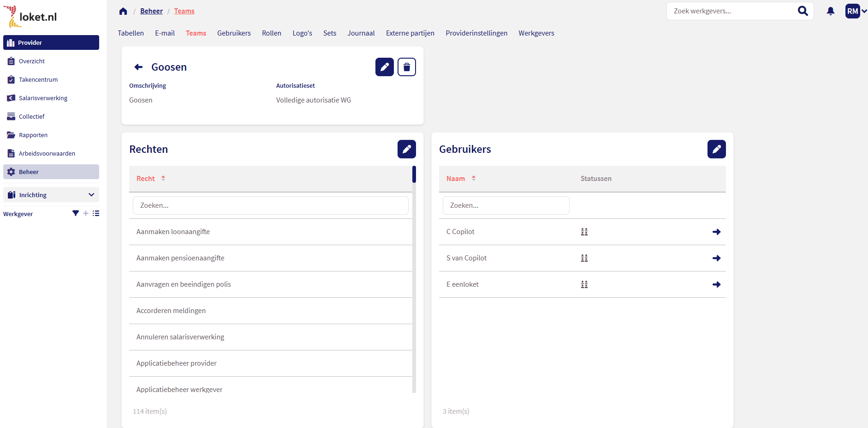The image size is (868, 428).
Task: Edit the Rechten panel
Action: [406, 149]
